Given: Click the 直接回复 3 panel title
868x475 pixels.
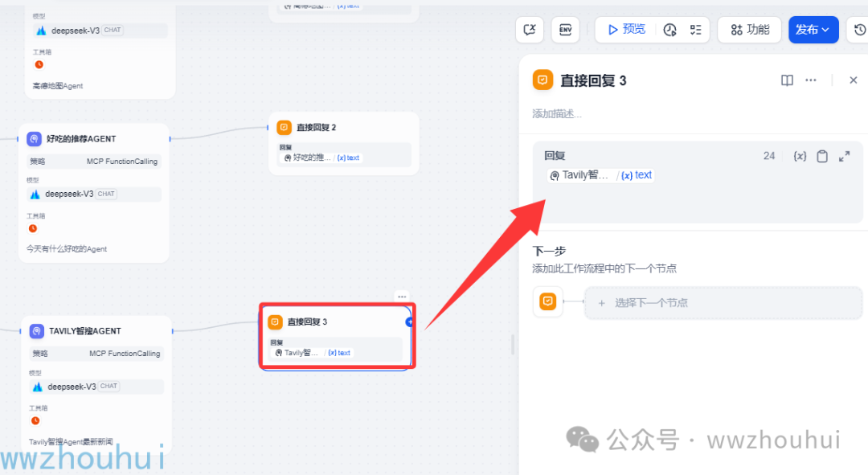Looking at the screenshot, I should click(593, 81).
